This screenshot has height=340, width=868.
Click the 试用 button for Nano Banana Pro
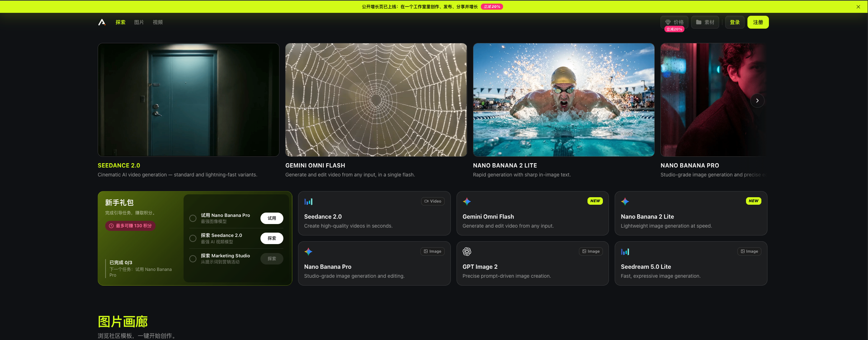[272, 218]
